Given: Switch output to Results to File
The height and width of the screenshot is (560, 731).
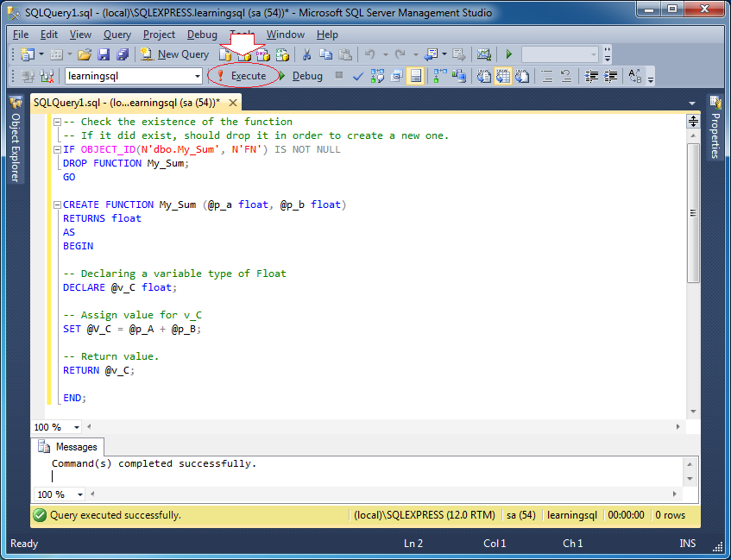Looking at the screenshot, I should pos(522,76).
